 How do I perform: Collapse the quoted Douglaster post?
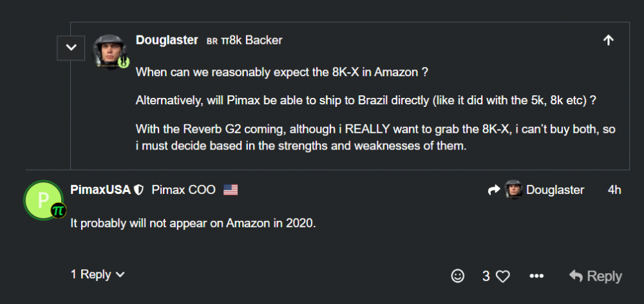(71, 48)
